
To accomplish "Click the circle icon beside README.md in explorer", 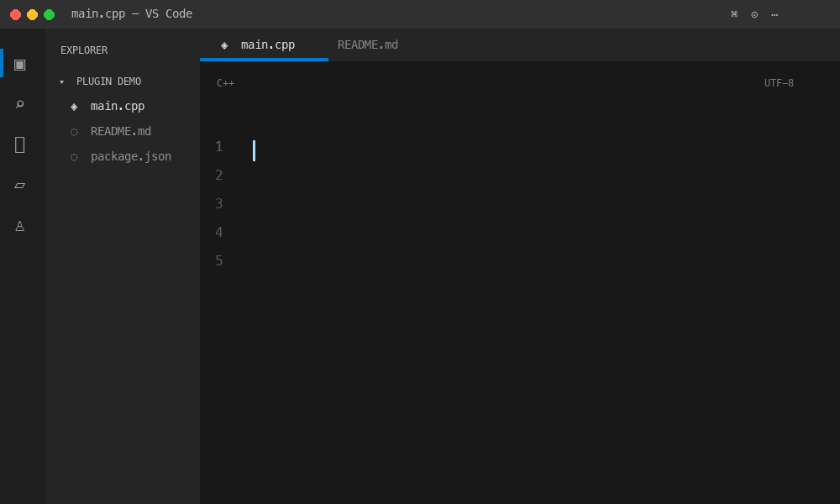I will point(74,132).
